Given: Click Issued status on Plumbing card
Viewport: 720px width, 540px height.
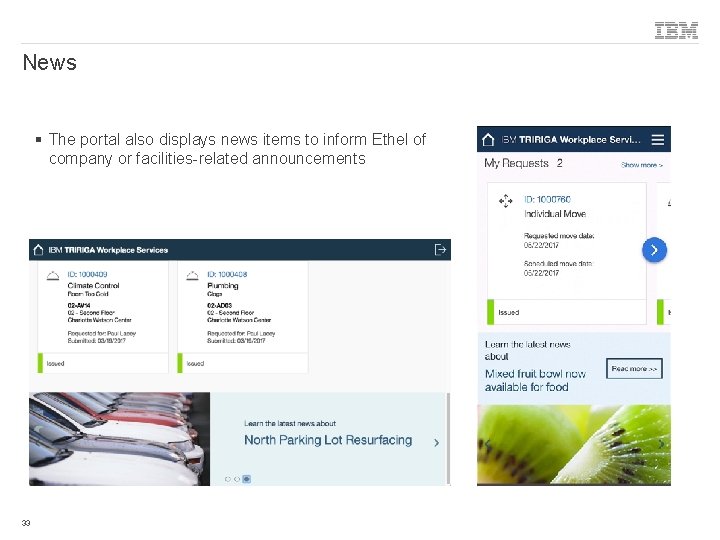Looking at the screenshot, I should pyautogui.click(x=195, y=363).
